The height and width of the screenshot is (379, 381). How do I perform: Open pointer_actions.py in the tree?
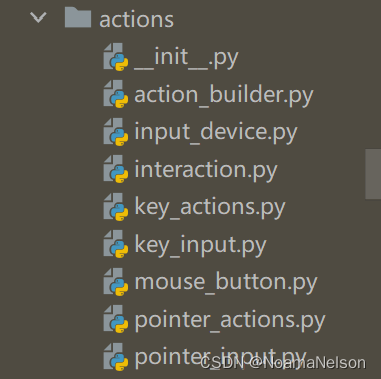(x=230, y=320)
